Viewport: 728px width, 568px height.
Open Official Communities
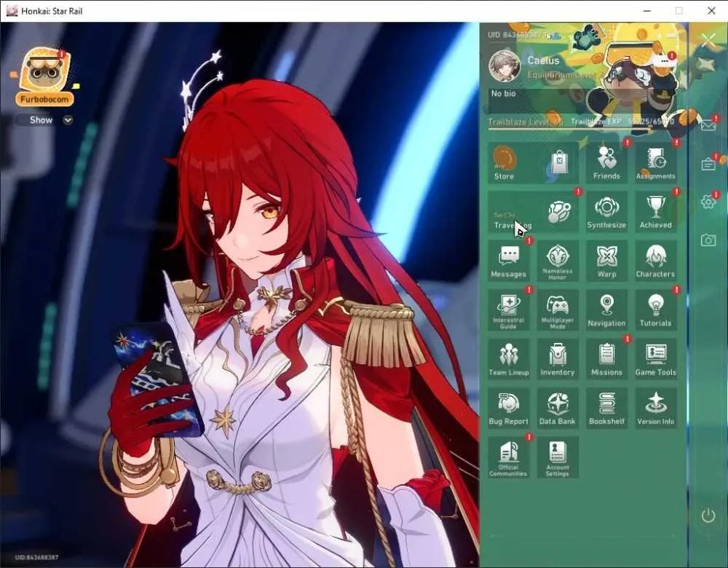pyautogui.click(x=508, y=458)
